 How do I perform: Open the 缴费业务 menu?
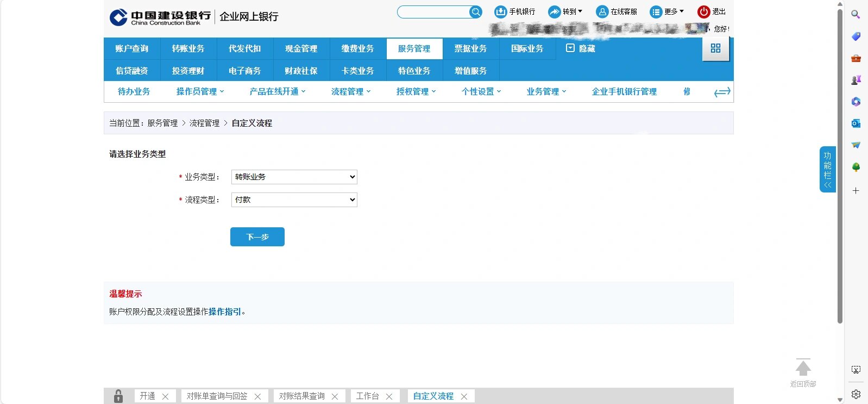(x=358, y=48)
